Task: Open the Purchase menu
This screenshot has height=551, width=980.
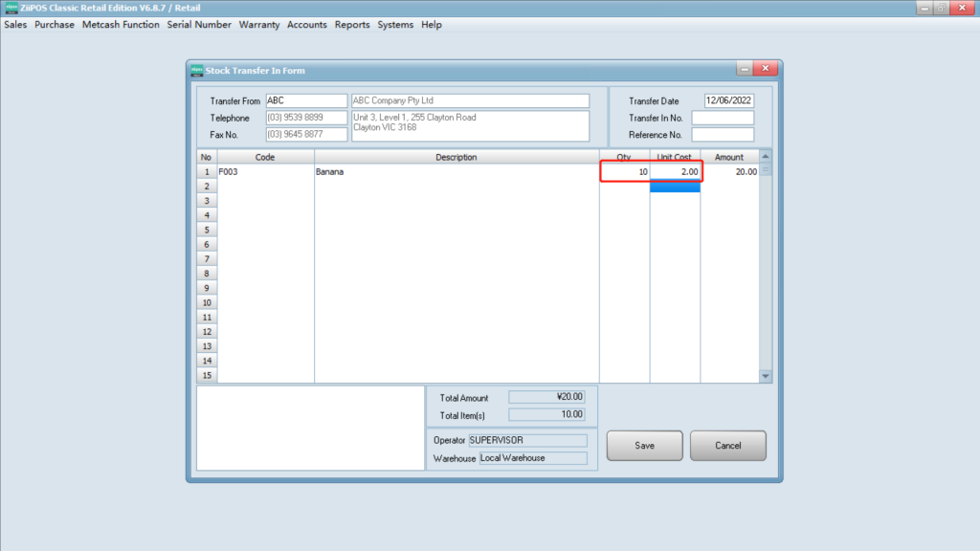Action: (55, 25)
